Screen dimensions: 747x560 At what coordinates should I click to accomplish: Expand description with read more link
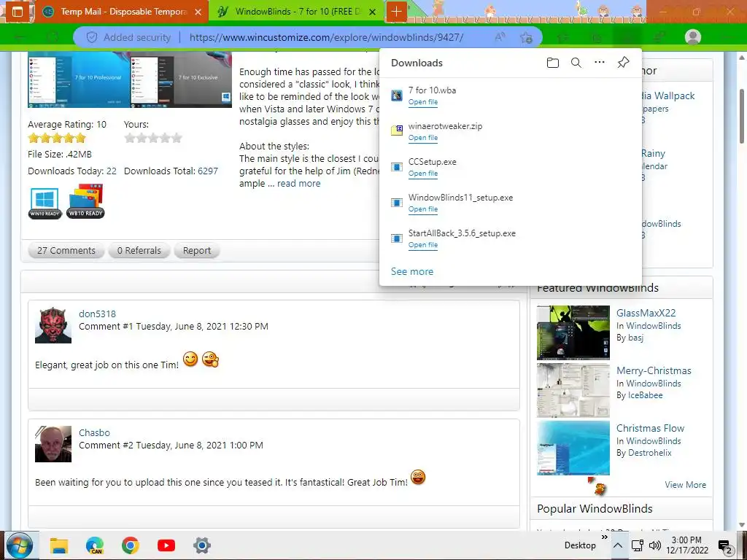pyautogui.click(x=298, y=183)
